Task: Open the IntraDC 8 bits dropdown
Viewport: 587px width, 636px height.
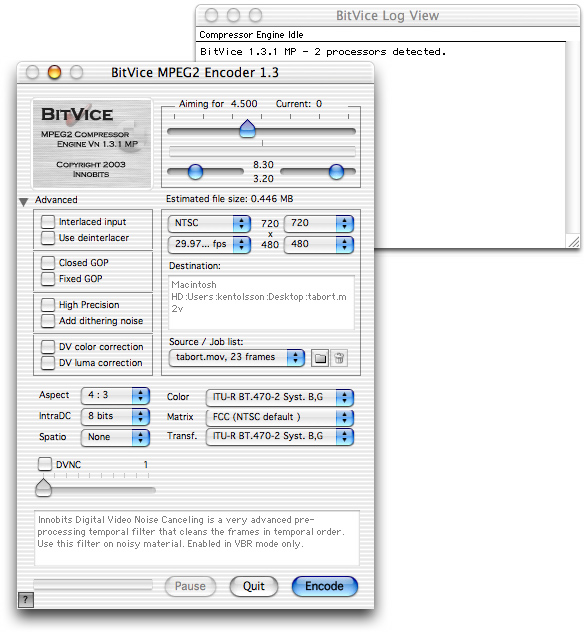Action: point(116,417)
